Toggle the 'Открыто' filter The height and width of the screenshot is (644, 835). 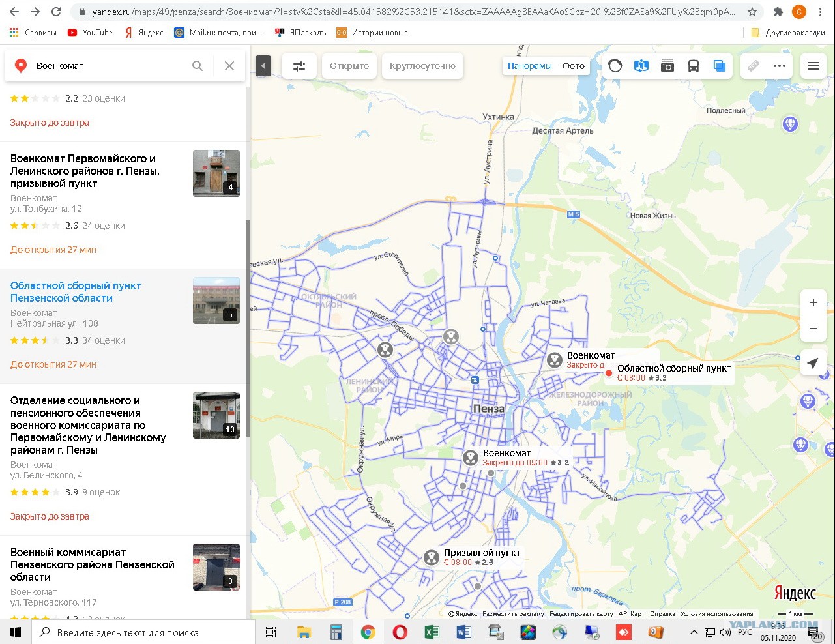coord(349,66)
